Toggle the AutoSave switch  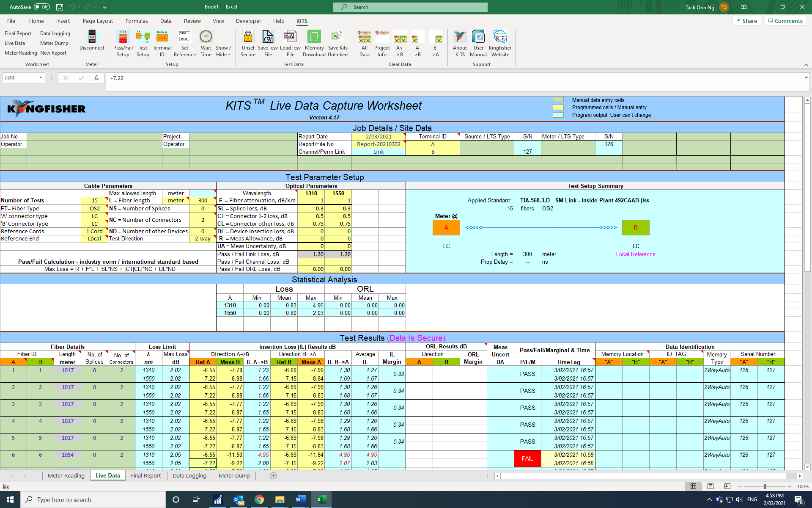[41, 7]
